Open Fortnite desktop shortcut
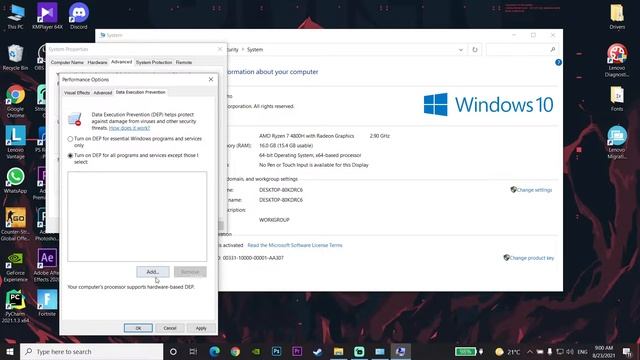 47,303
